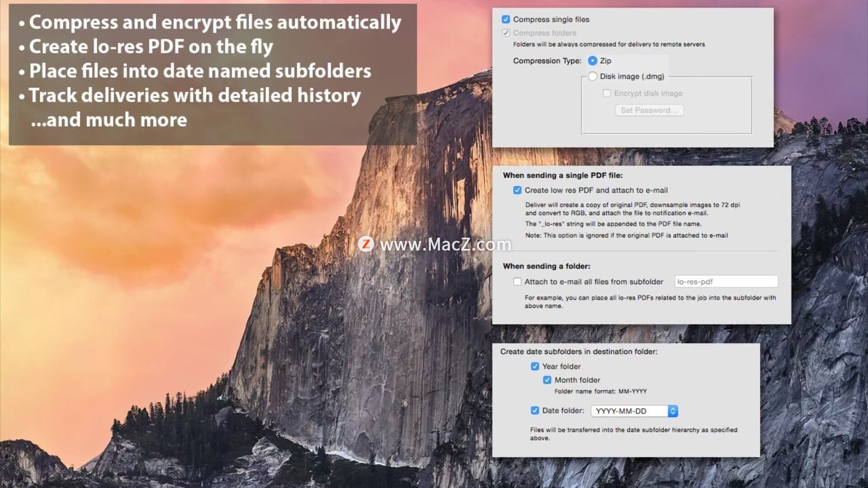Choose the Disk image (.dmg) radio option
Viewport: 868px width, 488px height.
coord(592,76)
